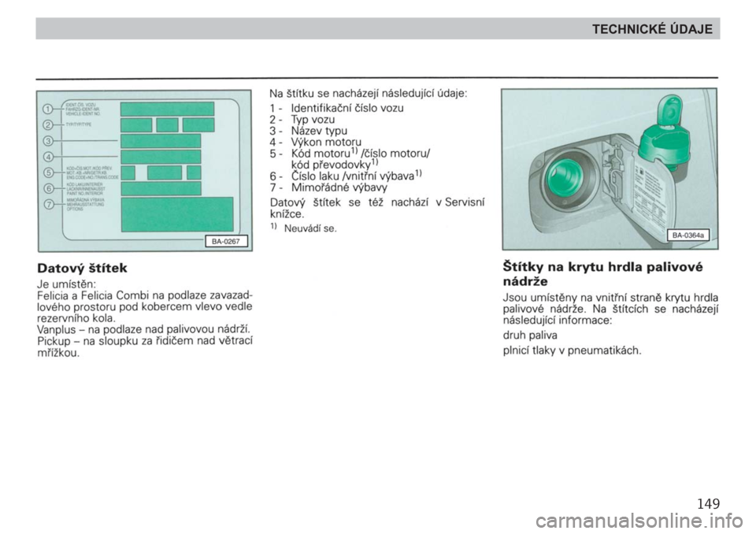
Task: Click the 'Vanplus – na podlaze nad palivovou nádrží' line
Action: coord(143,329)
